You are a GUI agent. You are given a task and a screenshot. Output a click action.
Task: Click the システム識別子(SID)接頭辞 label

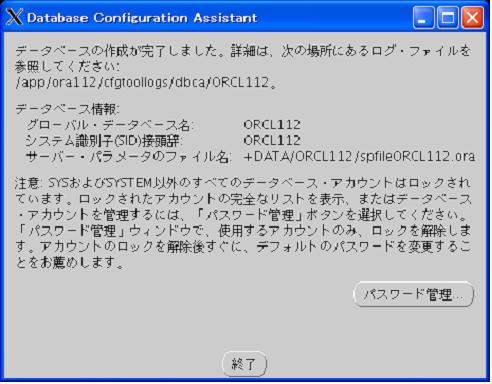coord(104,141)
